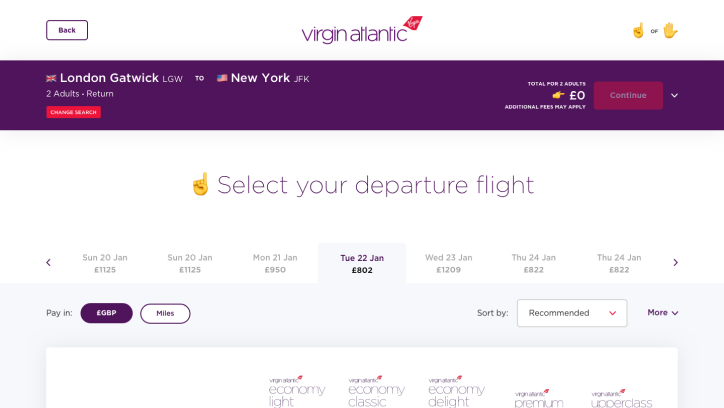Show earlier dates with the left arrow
Image resolution: width=724 pixels, height=408 pixels.
[x=48, y=263]
